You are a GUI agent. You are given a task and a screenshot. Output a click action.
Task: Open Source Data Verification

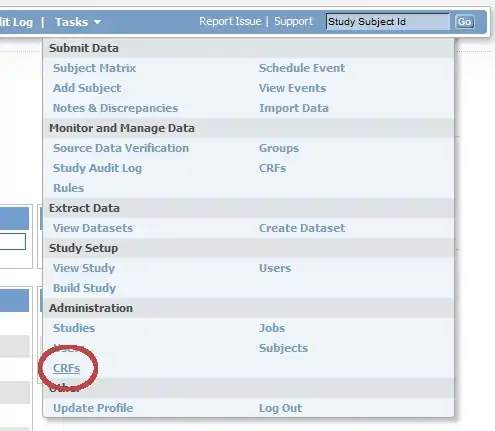point(121,148)
